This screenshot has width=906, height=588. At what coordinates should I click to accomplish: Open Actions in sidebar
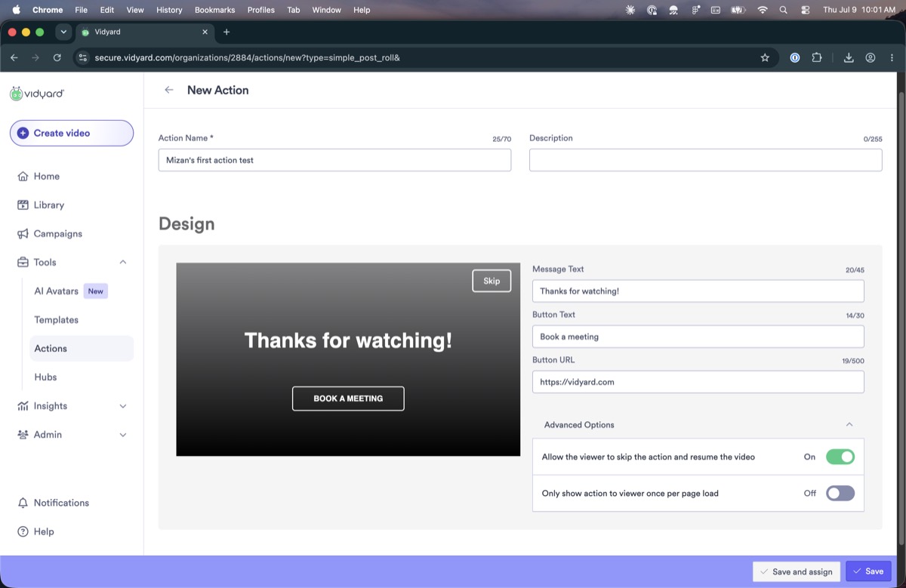[x=82, y=349]
